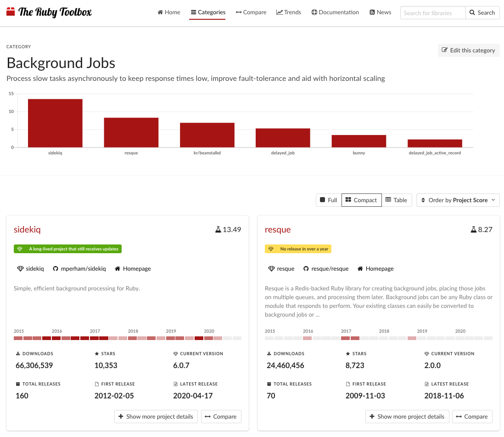
Task: Go to the Documentation nav item
Action: coord(335,12)
